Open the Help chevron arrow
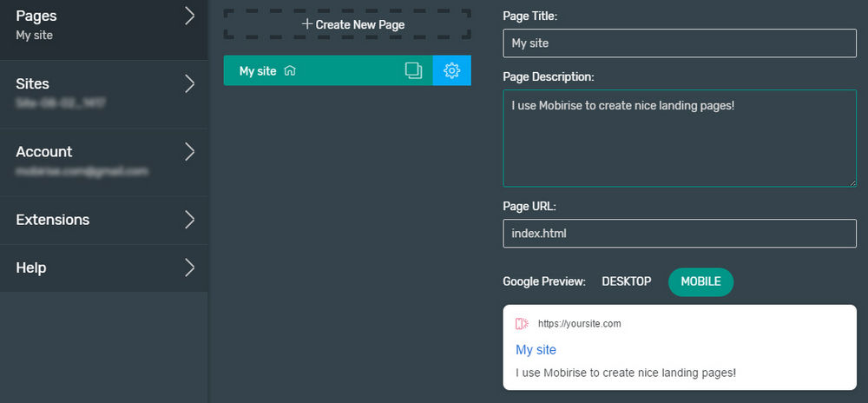This screenshot has height=403, width=868. pyautogui.click(x=189, y=268)
